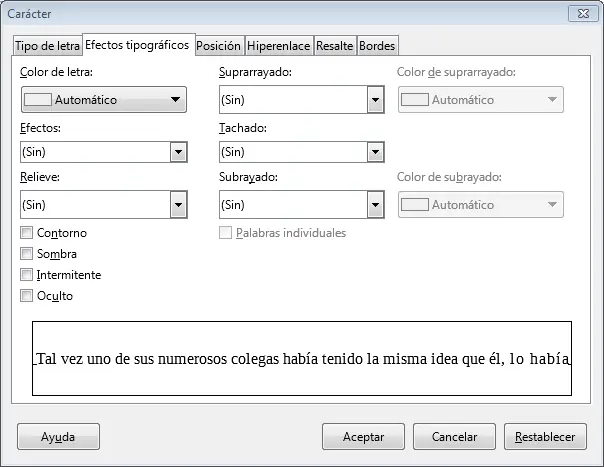Screen dimensions: 604x467
Task: Click the Cancelar button
Action: pos(454,437)
